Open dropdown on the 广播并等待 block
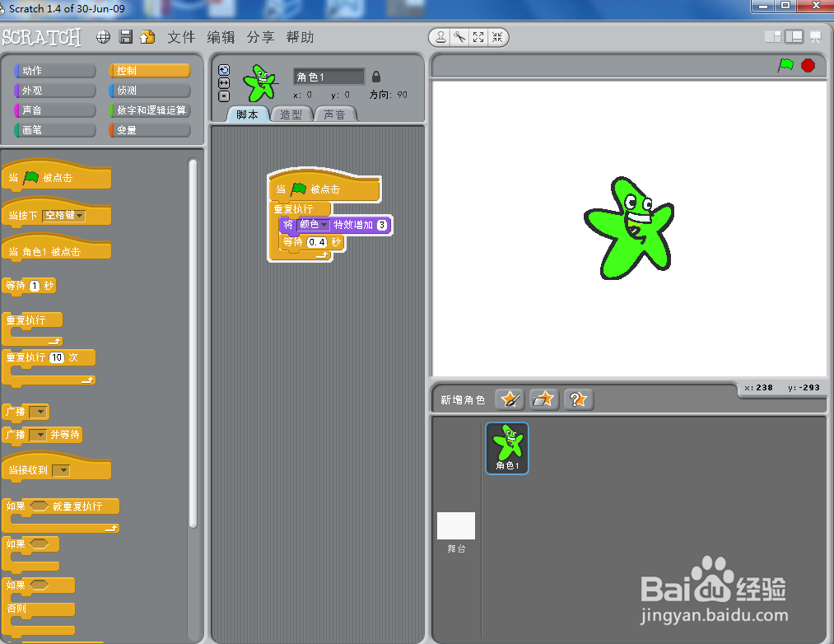The width and height of the screenshot is (834, 644). 39,435
